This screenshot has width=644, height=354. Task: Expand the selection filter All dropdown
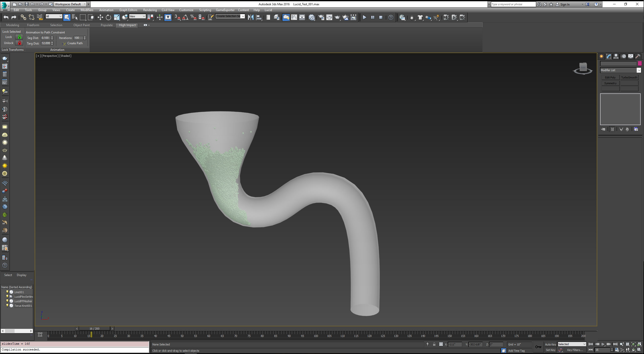(60, 16)
